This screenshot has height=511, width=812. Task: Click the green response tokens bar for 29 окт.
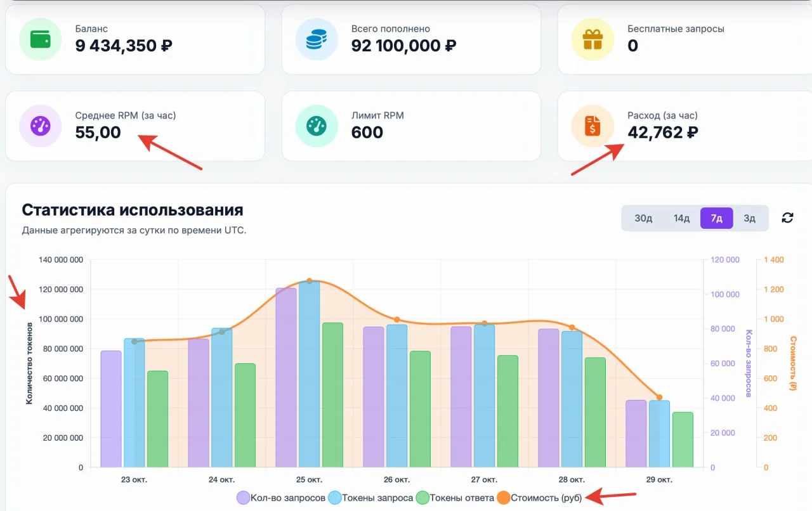[x=683, y=439]
